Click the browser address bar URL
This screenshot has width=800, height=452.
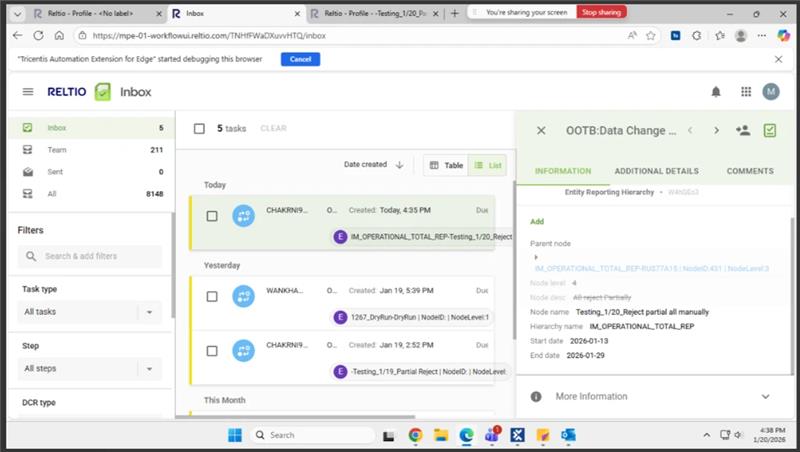[x=209, y=36]
